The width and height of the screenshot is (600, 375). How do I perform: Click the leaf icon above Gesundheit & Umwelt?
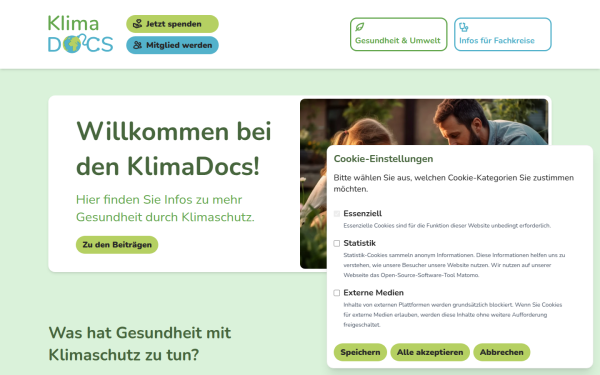[359, 27]
